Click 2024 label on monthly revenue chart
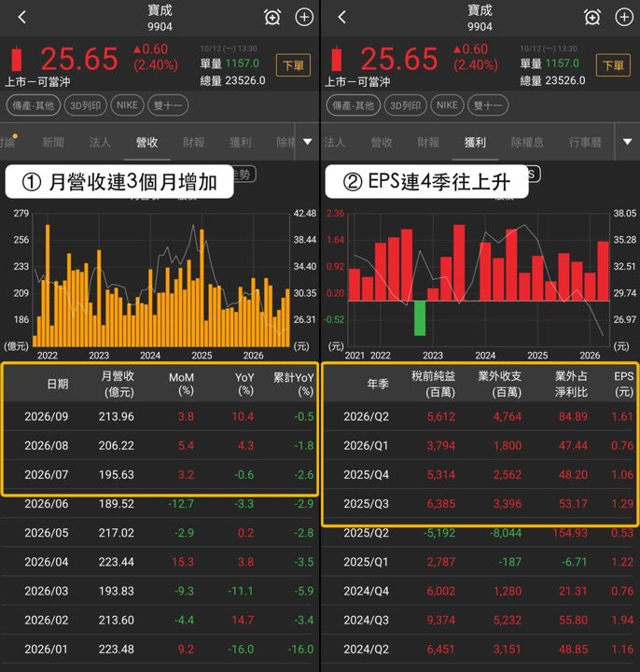Image resolution: width=640 pixels, height=672 pixels. (150, 356)
